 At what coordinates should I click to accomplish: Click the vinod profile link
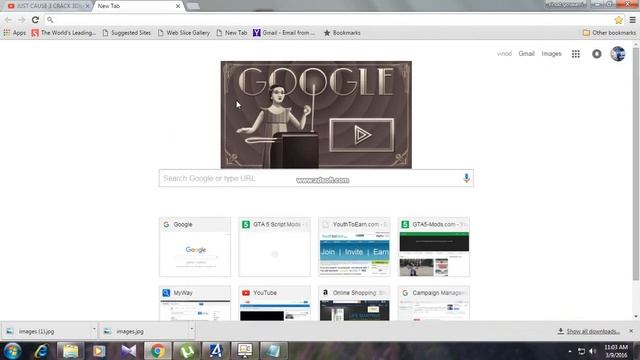(504, 53)
